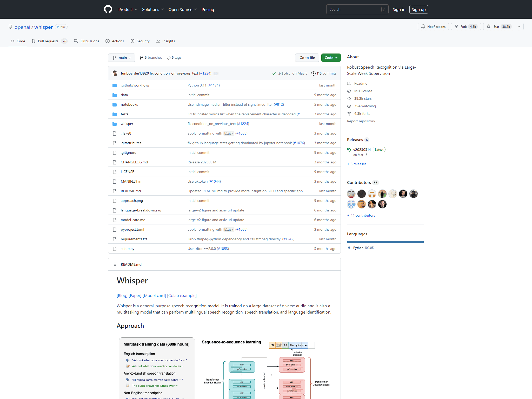The width and height of the screenshot is (532, 399).
Task: Open the green Code dropdown button
Action: click(x=331, y=58)
